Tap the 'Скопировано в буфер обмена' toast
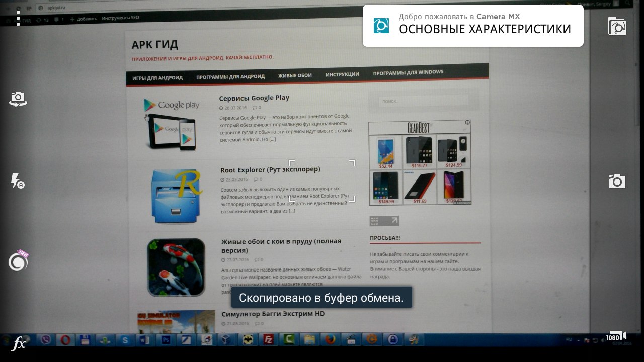This screenshot has height=362, width=644. point(321,298)
